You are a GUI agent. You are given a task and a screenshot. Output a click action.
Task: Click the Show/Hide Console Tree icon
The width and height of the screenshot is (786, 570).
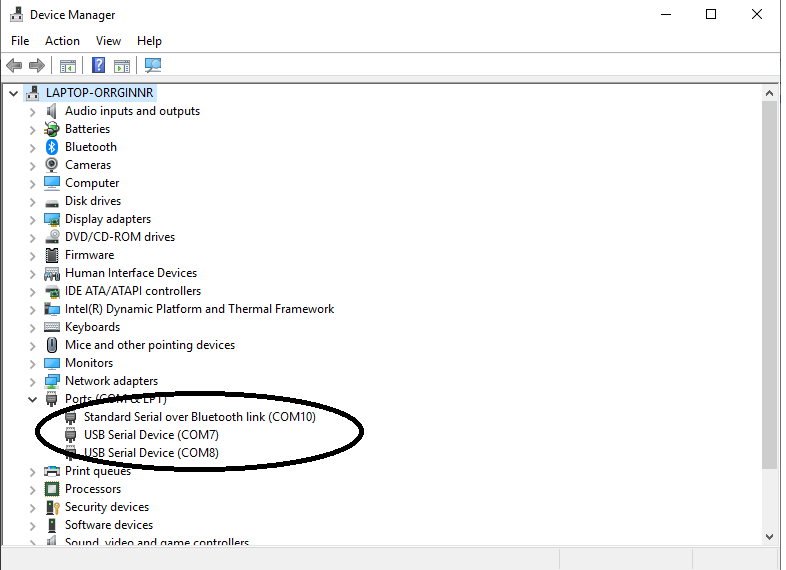point(68,66)
